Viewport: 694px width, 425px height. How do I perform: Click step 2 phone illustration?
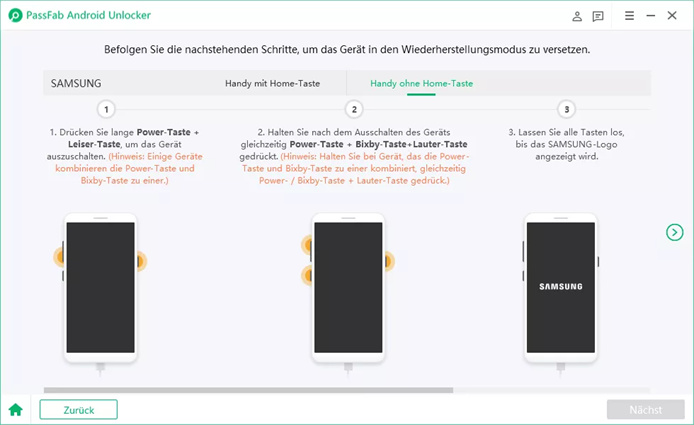click(x=348, y=288)
